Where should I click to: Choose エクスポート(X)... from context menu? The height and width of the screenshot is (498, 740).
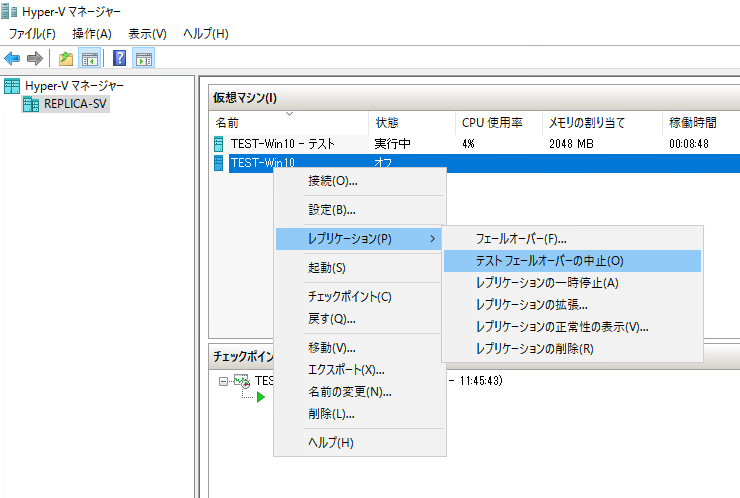tap(360, 370)
